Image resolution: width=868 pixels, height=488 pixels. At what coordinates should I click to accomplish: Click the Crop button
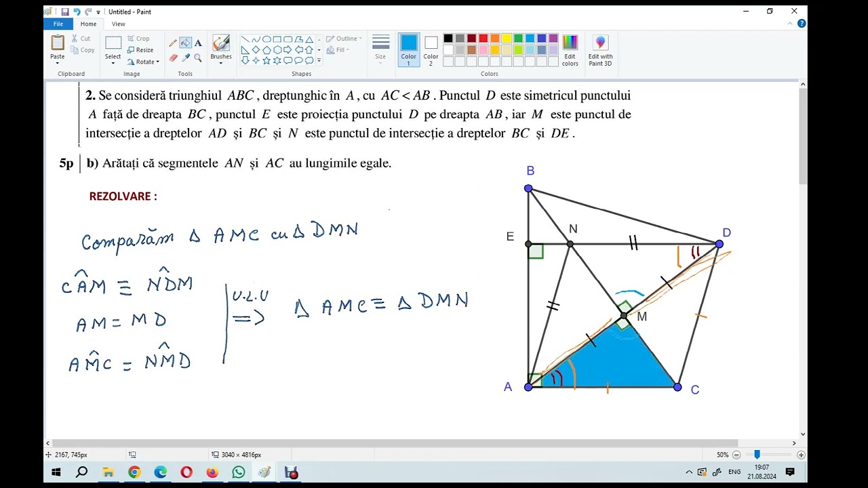(x=138, y=39)
